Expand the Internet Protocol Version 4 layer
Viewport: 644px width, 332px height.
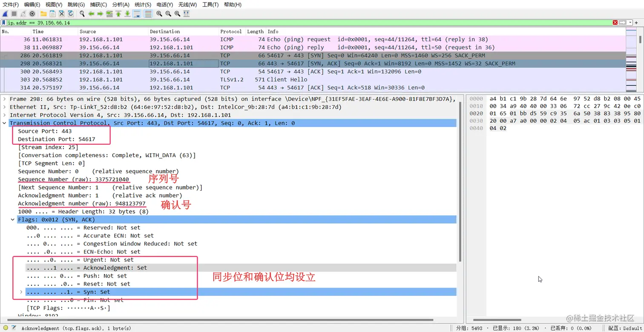tap(5, 115)
